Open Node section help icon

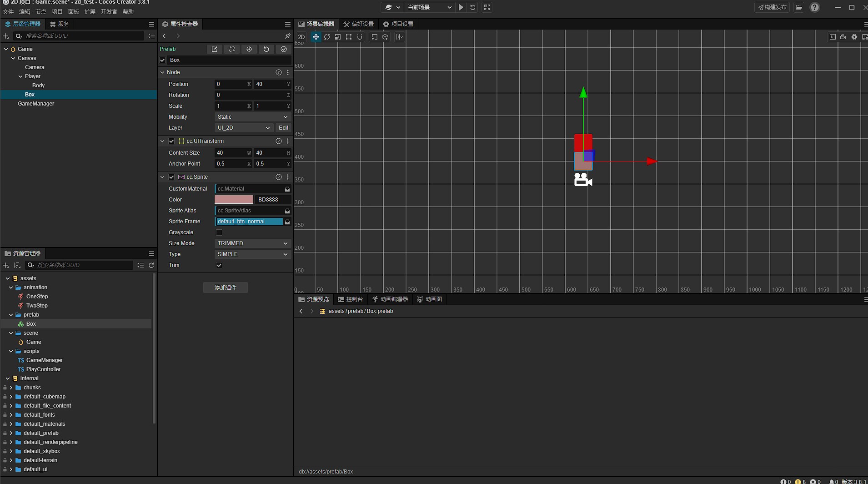pyautogui.click(x=279, y=72)
